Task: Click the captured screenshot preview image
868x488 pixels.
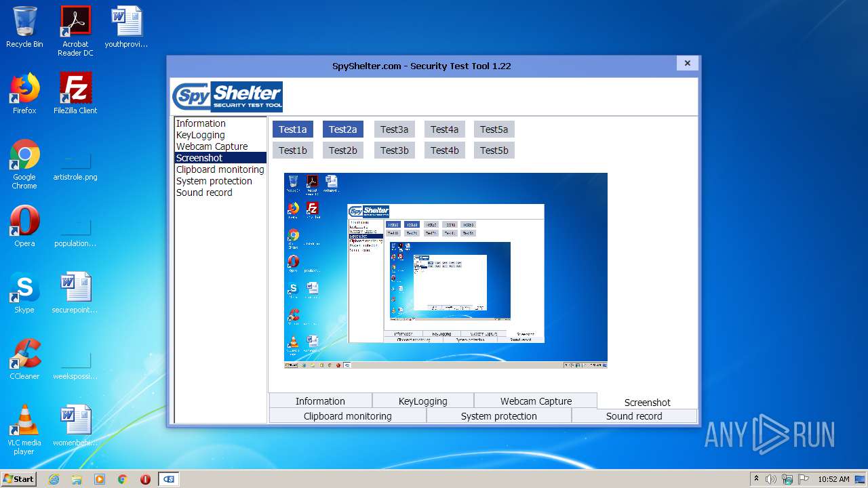Action: [446, 270]
